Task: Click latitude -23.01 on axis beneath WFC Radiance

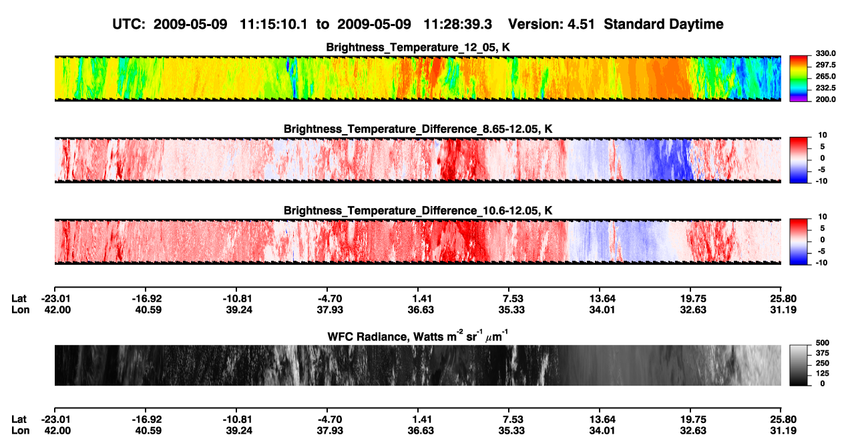Action: (56, 419)
